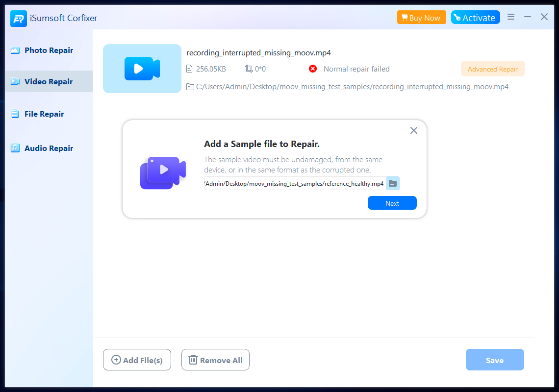Click the full file path text starting with C:/Users/Admin
Image resolution: width=559 pixels, height=392 pixels.
click(352, 87)
